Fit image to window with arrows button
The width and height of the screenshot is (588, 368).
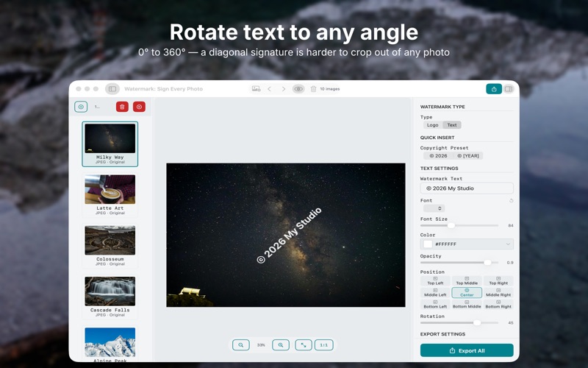coord(304,344)
